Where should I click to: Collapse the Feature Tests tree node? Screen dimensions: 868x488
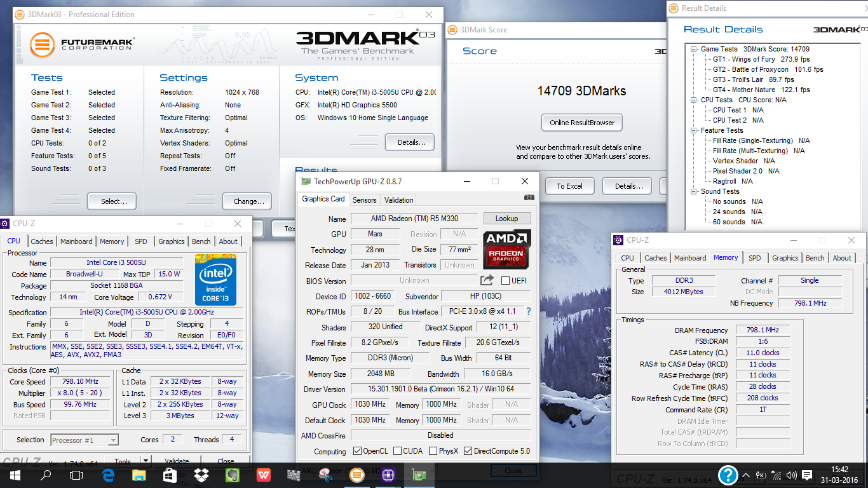coord(695,130)
